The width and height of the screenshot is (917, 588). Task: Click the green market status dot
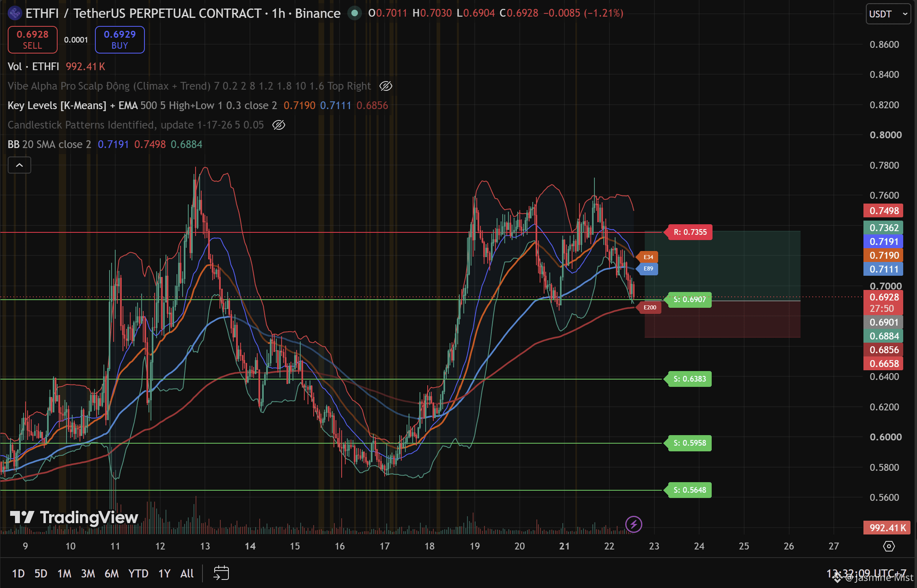(354, 13)
